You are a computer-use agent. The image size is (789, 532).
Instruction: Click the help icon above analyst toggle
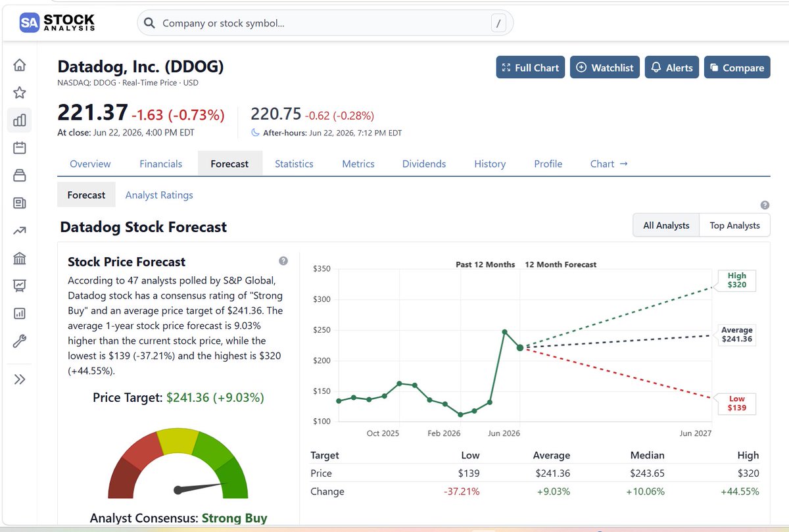click(765, 205)
